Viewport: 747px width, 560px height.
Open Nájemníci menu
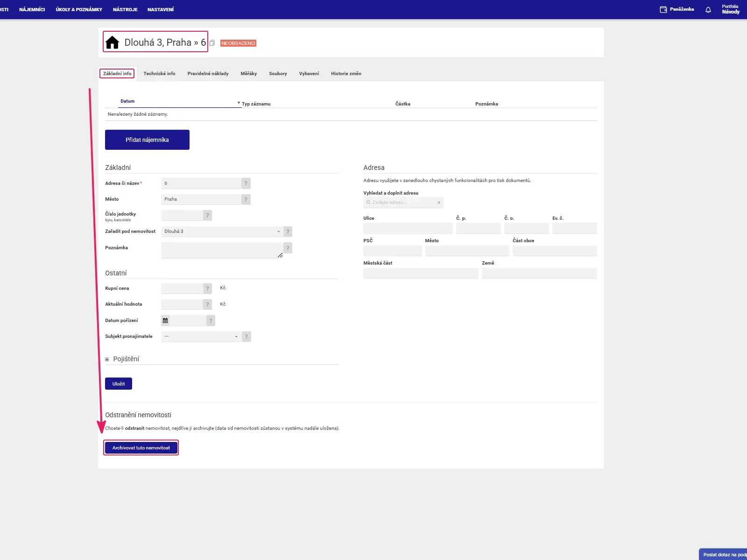point(32,9)
